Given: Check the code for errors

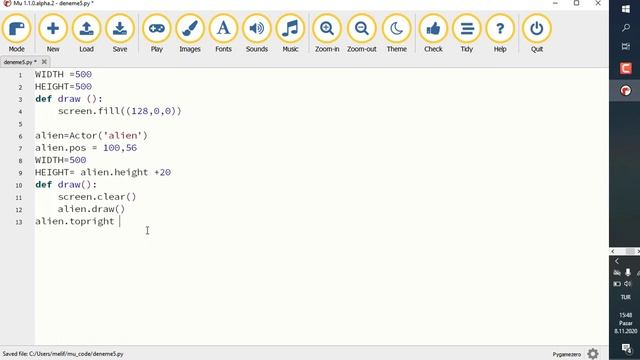Looking at the screenshot, I should click(x=433, y=33).
